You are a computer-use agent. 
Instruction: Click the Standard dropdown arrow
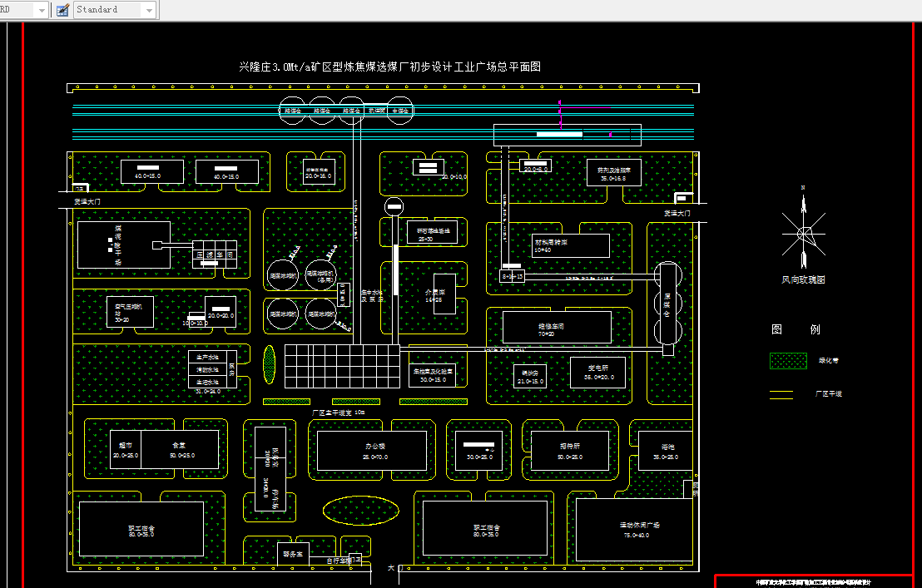(x=148, y=9)
